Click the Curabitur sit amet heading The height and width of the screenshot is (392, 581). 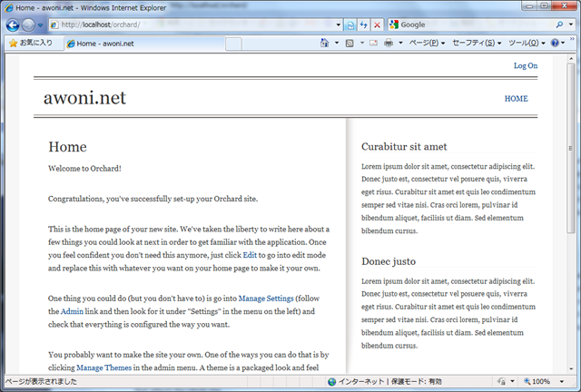[x=404, y=147]
